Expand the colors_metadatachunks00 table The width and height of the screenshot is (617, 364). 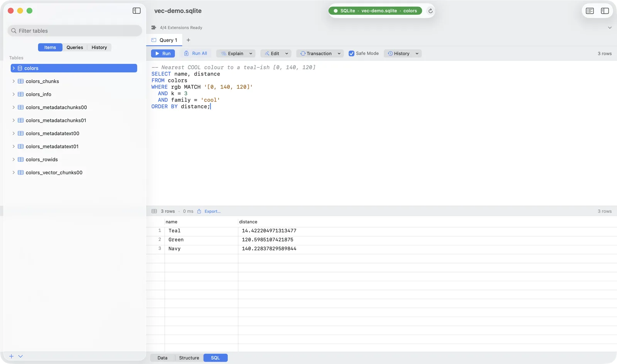[x=13, y=107]
